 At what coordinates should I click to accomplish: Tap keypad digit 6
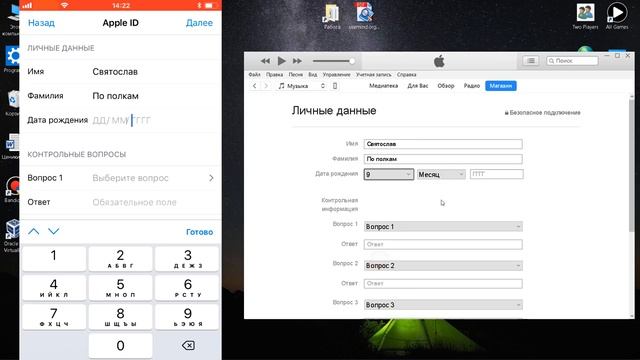click(187, 288)
